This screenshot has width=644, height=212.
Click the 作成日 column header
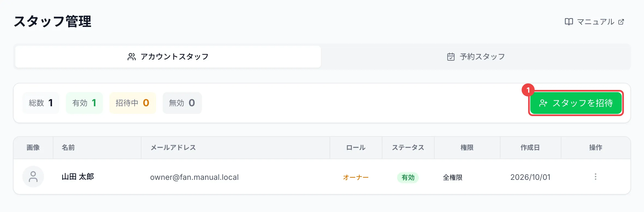530,147
